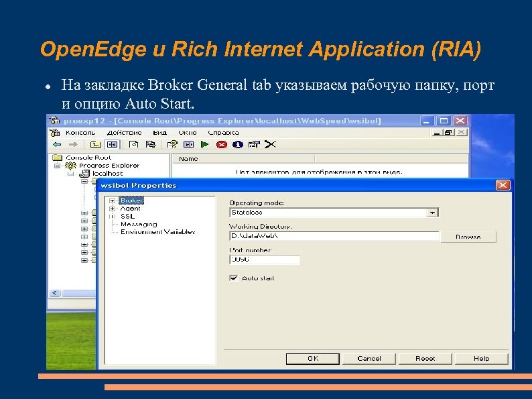
Task: Click inside the Working Directory field
Action: pos(334,235)
